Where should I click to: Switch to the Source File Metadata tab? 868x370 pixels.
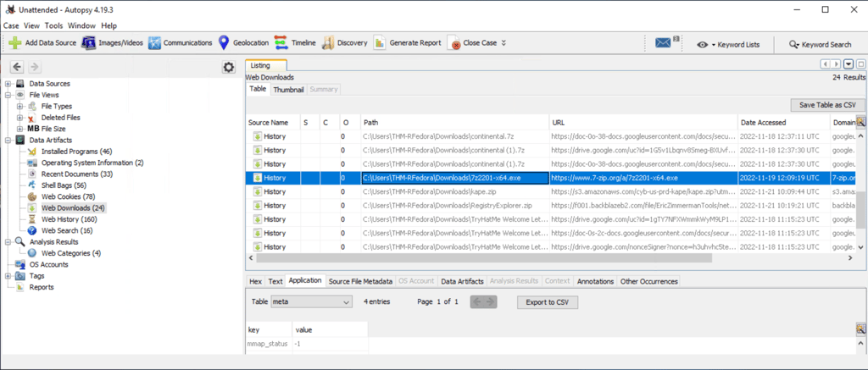(360, 281)
